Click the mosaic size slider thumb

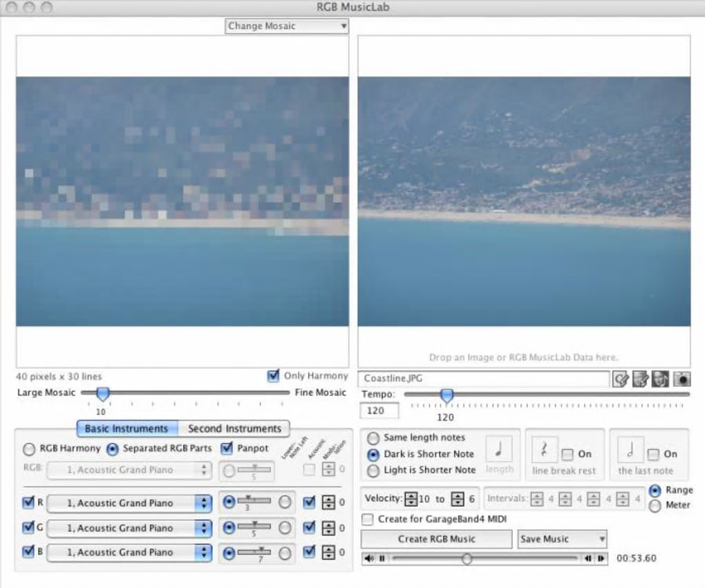pyautogui.click(x=103, y=394)
